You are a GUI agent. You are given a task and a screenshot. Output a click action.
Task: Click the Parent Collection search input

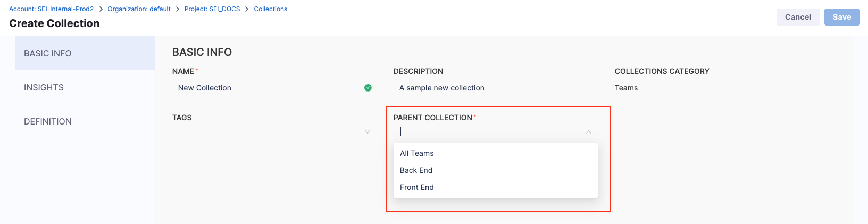pos(489,132)
